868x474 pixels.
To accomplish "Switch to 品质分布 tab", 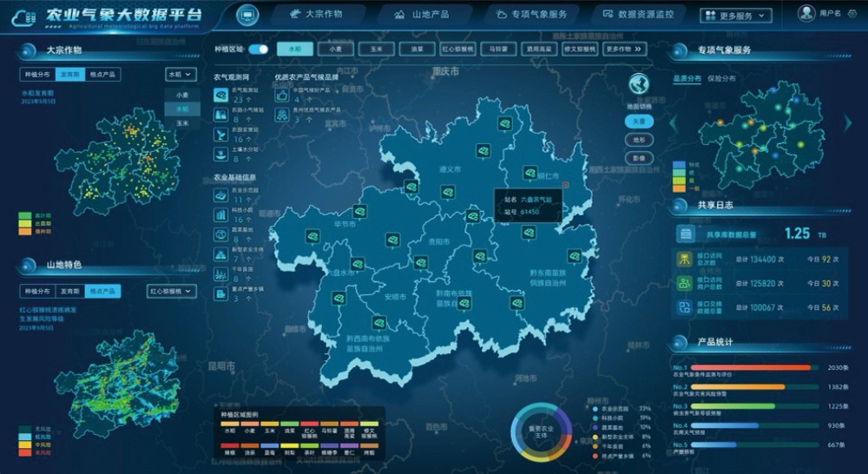I will tap(687, 79).
